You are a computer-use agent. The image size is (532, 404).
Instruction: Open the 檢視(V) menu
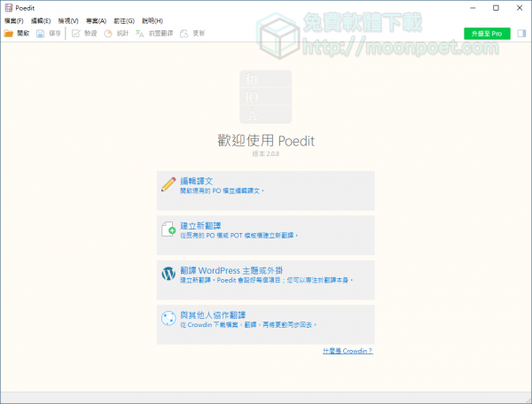[x=68, y=21]
